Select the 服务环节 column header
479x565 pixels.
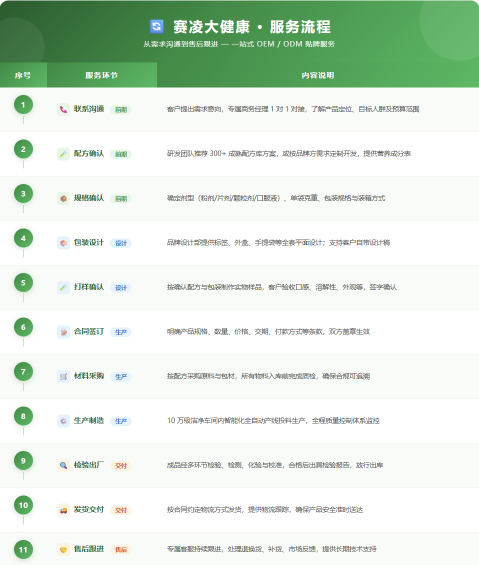tap(102, 75)
